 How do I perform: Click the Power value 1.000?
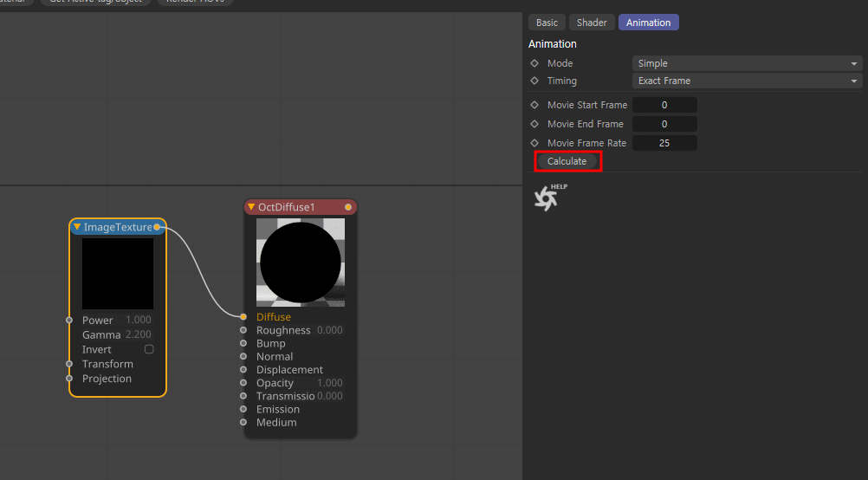click(139, 320)
